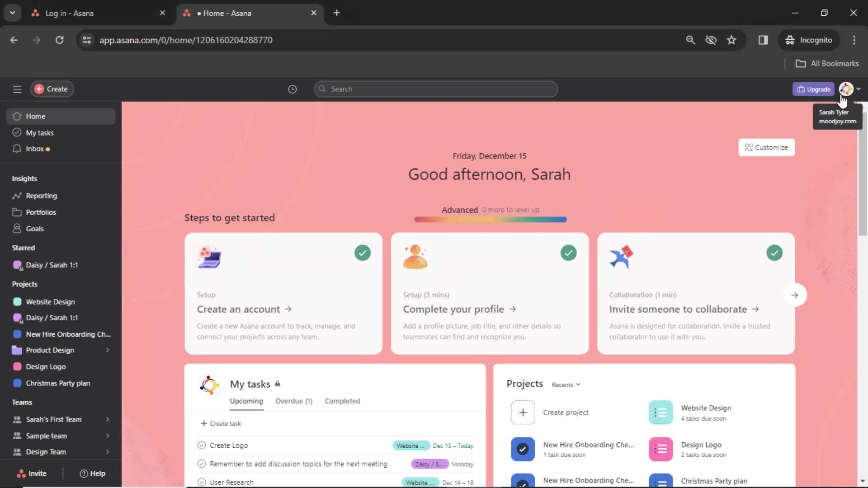Click the third-party cookies eye icon
This screenshot has height=488, width=868.
pos(711,40)
